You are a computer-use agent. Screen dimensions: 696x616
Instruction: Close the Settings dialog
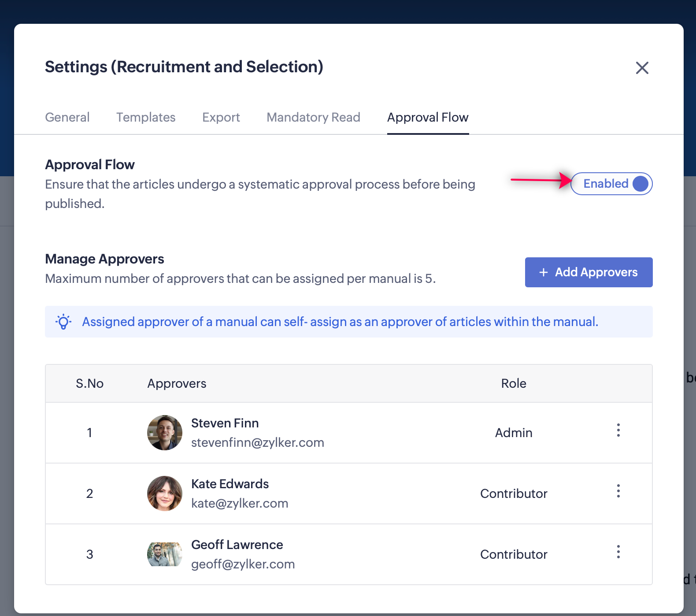tap(642, 68)
